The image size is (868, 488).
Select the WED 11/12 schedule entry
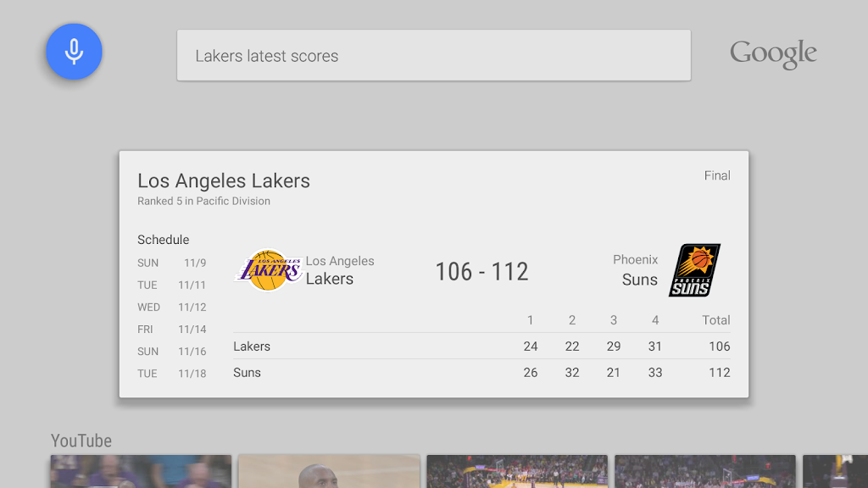(172, 308)
